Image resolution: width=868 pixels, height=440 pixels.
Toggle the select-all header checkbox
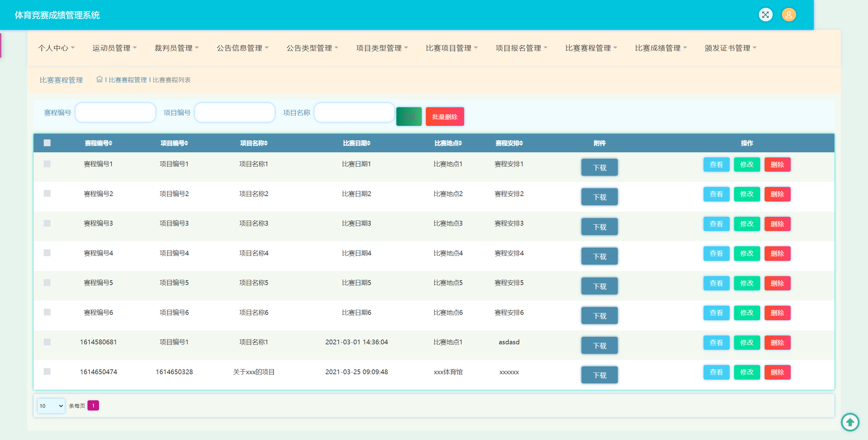[x=47, y=143]
